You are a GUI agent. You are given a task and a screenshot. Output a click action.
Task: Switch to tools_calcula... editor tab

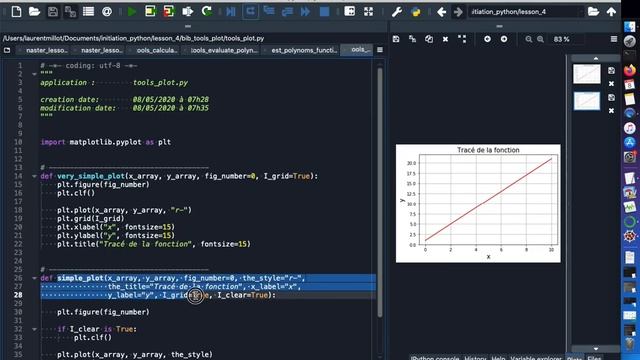pyautogui.click(x=154, y=50)
